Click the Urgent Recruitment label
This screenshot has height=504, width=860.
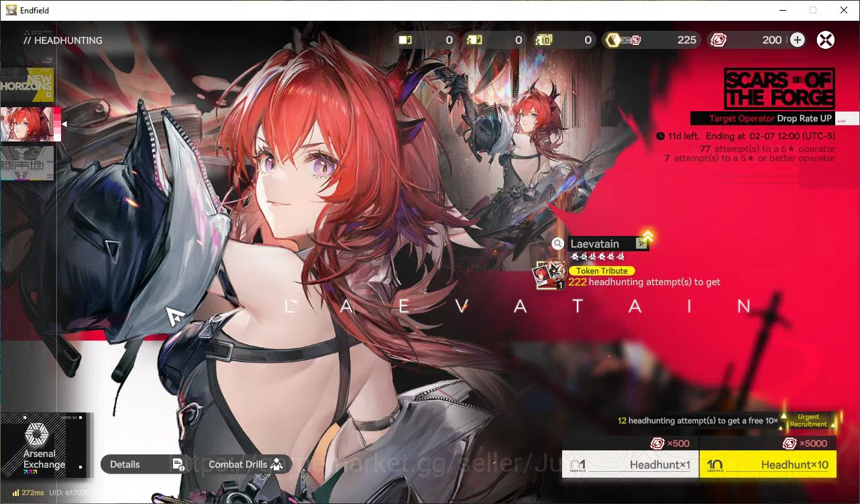(x=808, y=420)
